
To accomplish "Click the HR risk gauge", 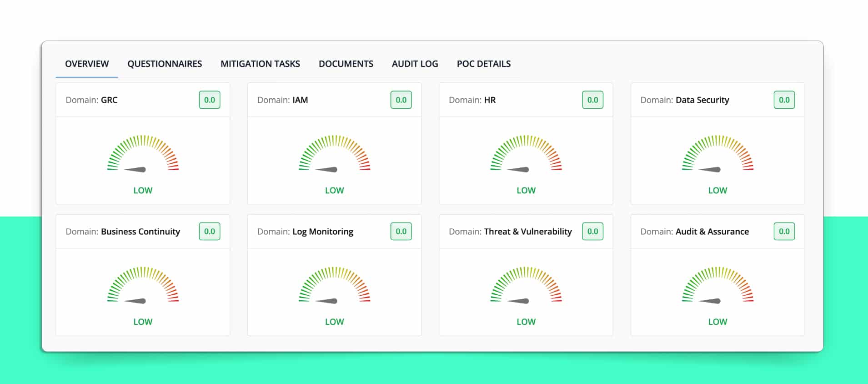I will point(526,154).
